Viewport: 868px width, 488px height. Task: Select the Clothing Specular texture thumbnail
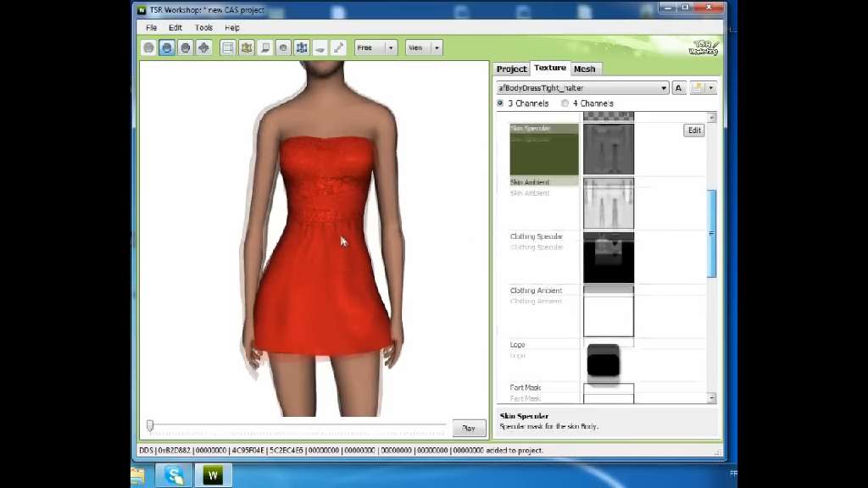pyautogui.click(x=608, y=258)
